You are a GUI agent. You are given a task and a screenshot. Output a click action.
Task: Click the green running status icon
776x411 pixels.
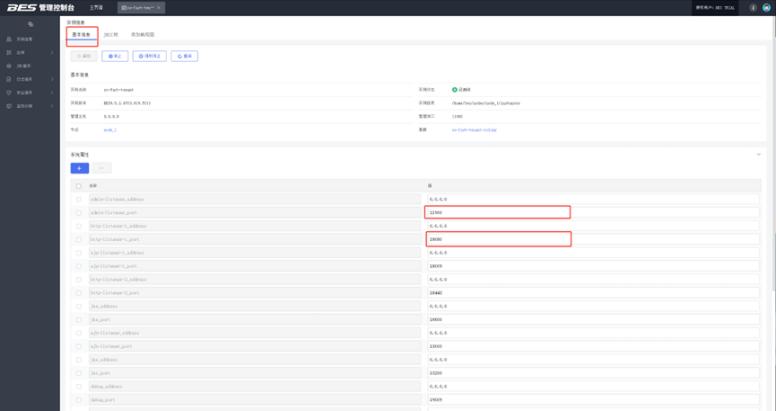coord(454,90)
